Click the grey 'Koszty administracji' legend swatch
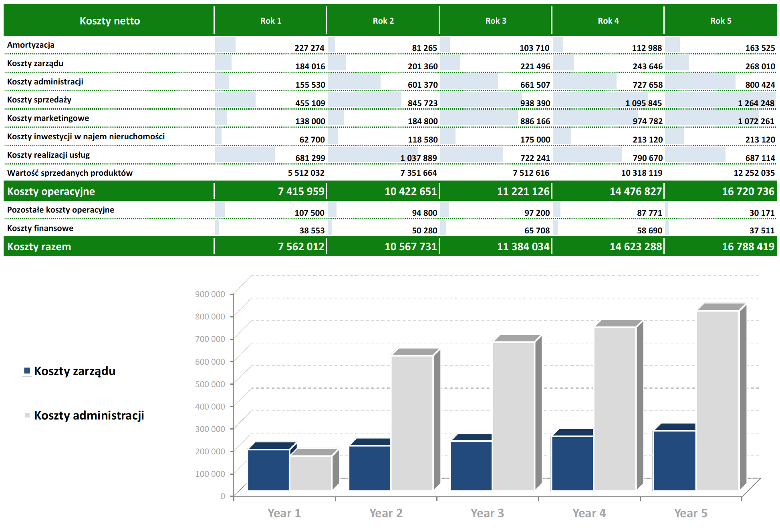 [x=27, y=415]
